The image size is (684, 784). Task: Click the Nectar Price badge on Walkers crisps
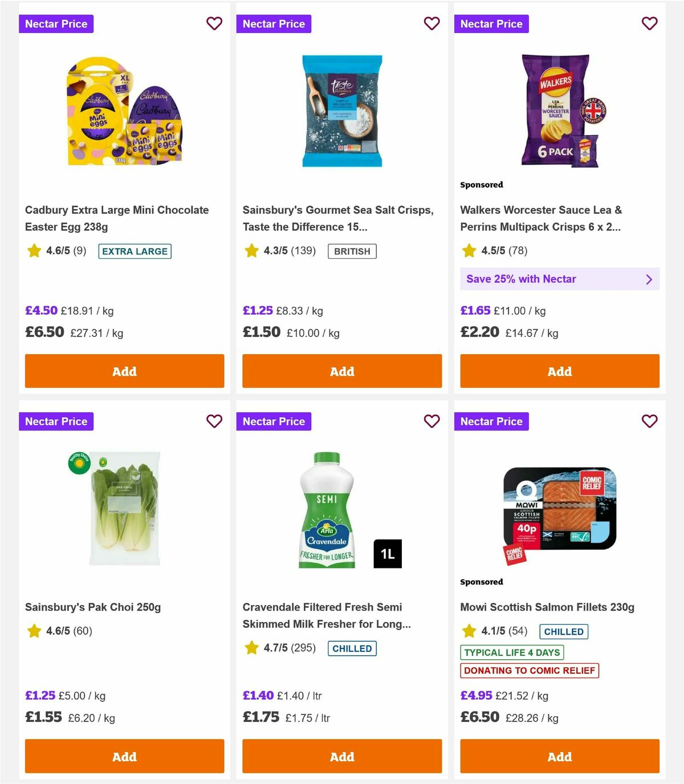(492, 23)
